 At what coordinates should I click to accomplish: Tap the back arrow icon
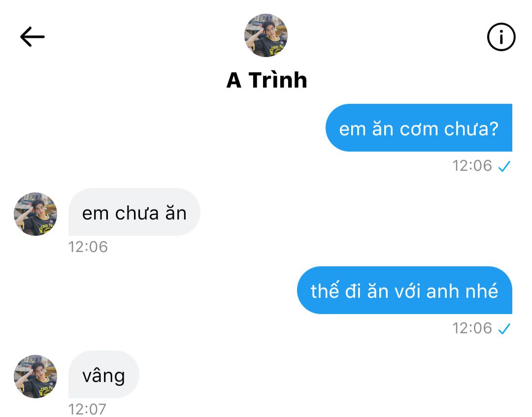[32, 36]
